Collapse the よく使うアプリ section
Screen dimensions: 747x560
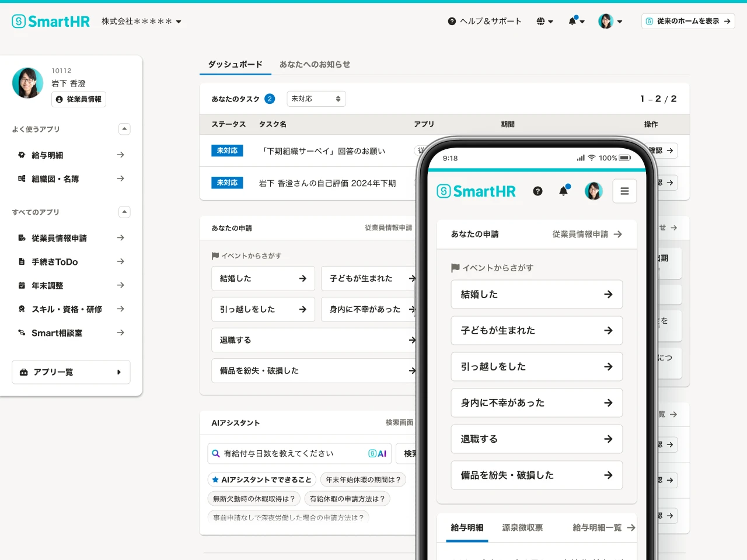click(x=124, y=129)
